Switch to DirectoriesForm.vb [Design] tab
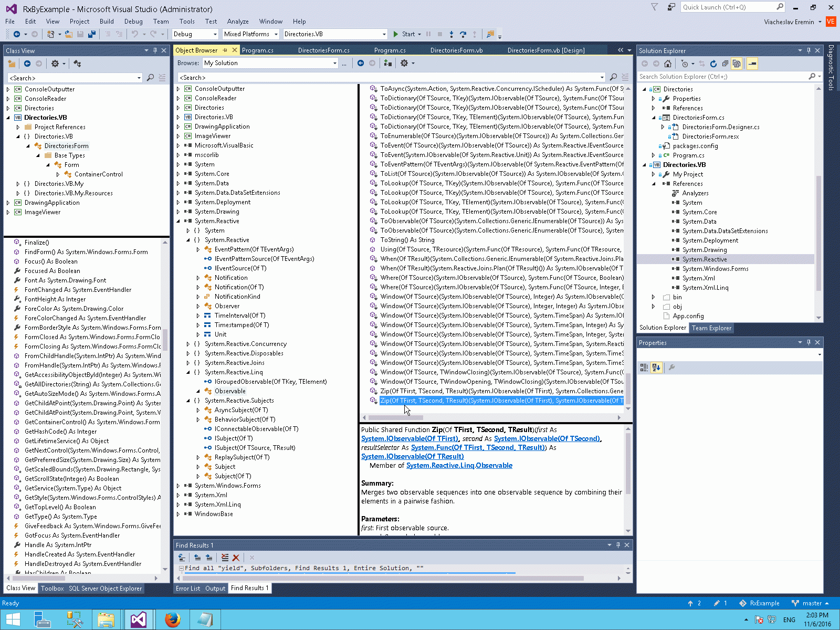Viewport: 840px width, 630px height. pyautogui.click(x=546, y=50)
